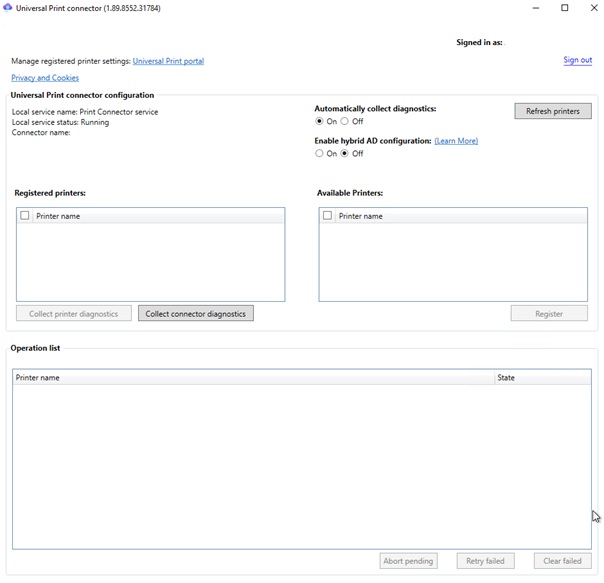Click the Register button

click(x=549, y=314)
